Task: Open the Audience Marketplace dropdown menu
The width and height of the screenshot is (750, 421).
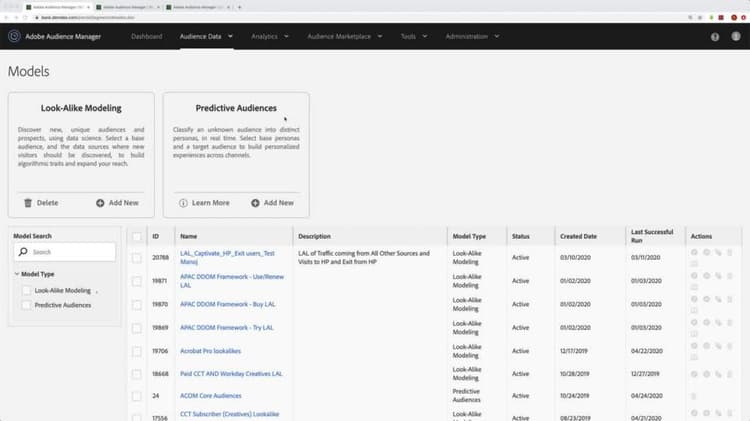Action: click(x=344, y=36)
